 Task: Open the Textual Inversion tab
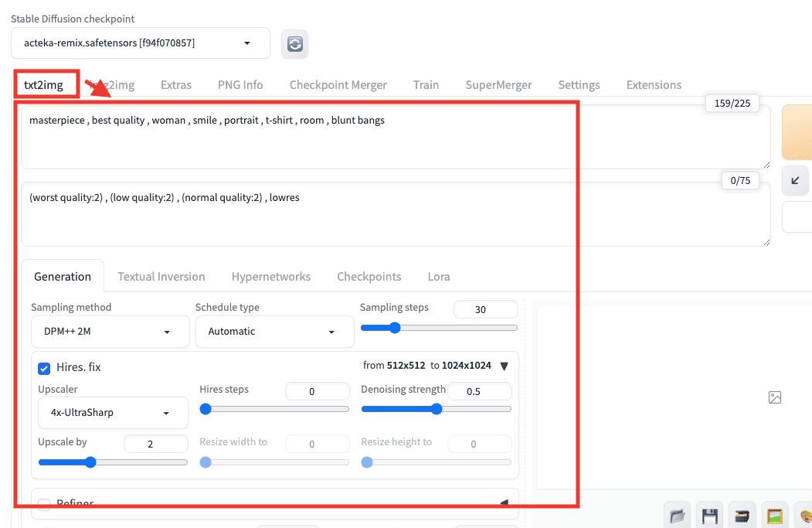[161, 276]
